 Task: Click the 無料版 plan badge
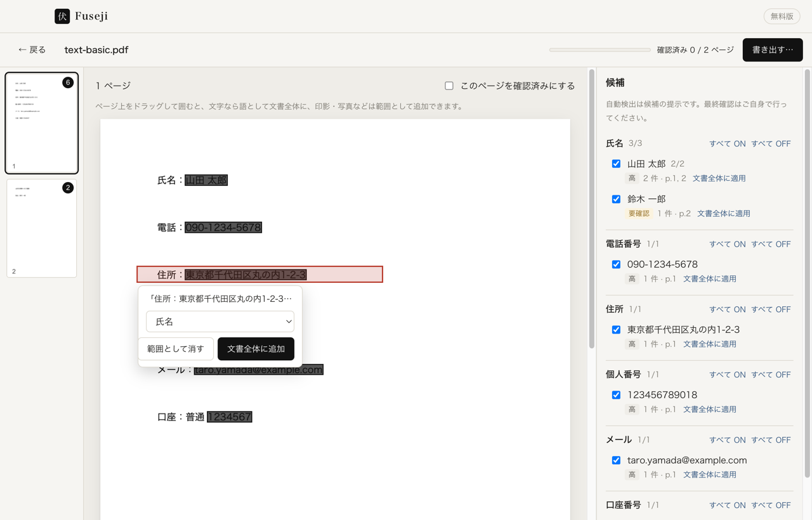click(782, 16)
